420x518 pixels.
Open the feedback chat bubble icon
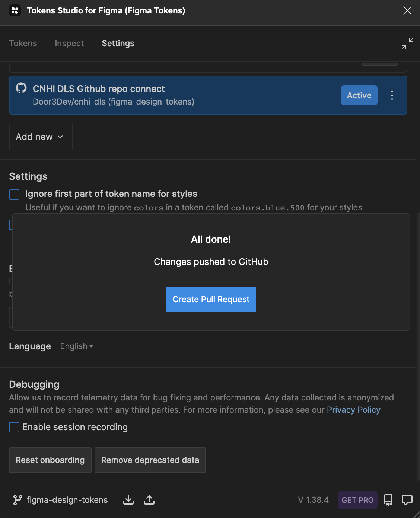coord(407,500)
